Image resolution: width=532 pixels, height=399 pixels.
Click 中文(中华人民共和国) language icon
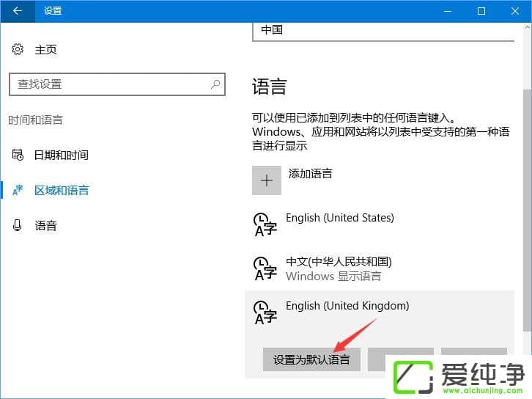pos(265,268)
